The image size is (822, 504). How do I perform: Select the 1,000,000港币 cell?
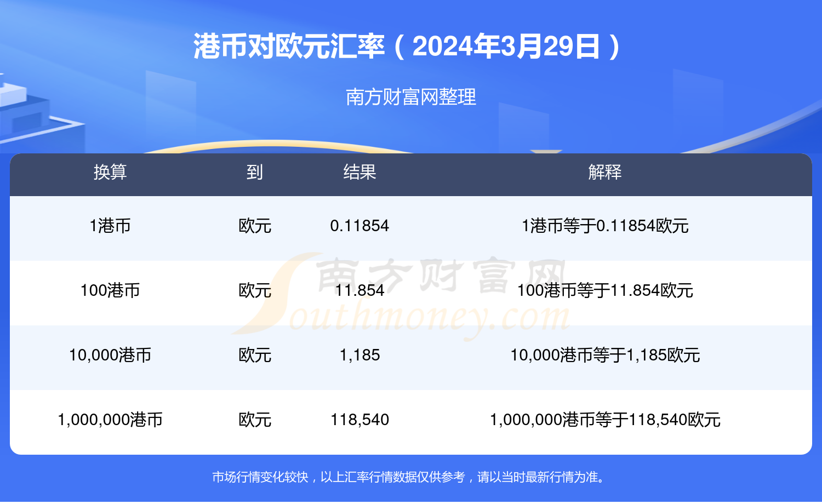(x=110, y=420)
